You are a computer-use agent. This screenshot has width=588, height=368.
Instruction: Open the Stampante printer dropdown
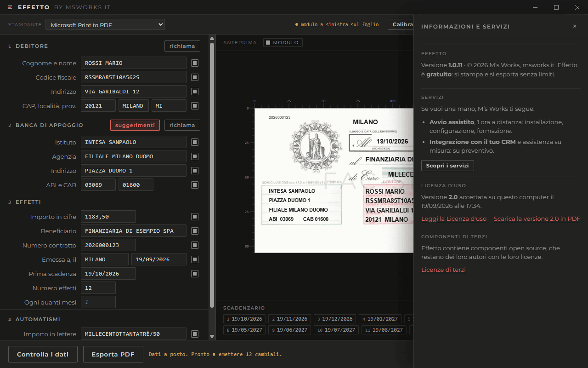105,25
